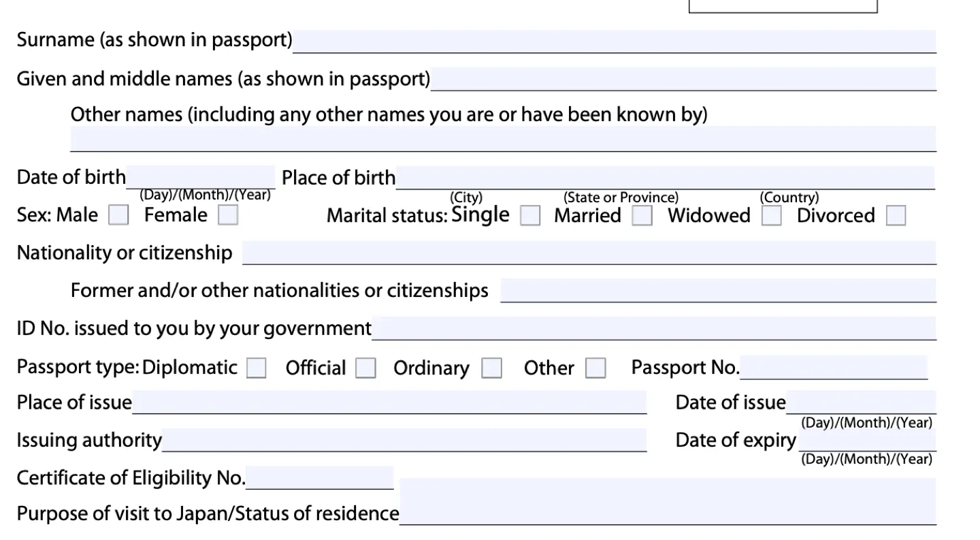The image size is (980, 540).
Task: Click the ID No. issued by government field
Action: 654,328
